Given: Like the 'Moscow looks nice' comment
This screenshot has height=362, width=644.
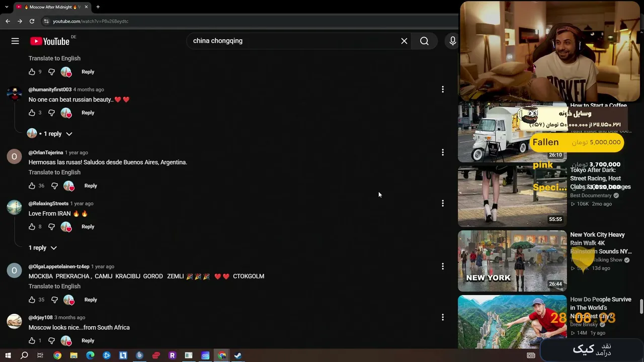Looking at the screenshot, I should pos(32,340).
